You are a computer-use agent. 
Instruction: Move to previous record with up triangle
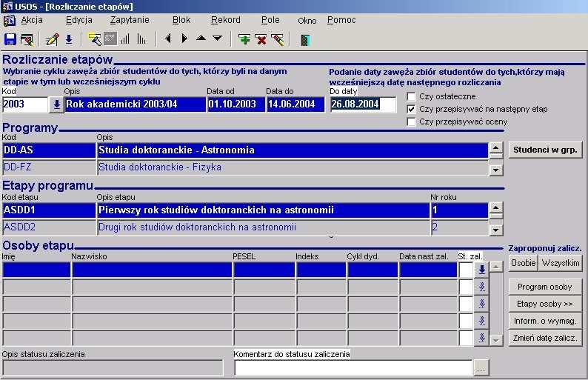[201, 38]
